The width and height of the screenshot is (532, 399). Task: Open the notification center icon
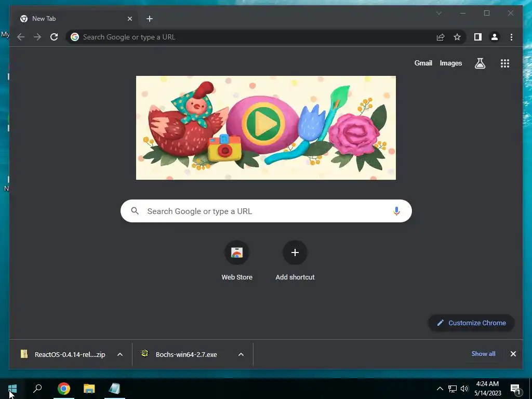tap(516, 389)
